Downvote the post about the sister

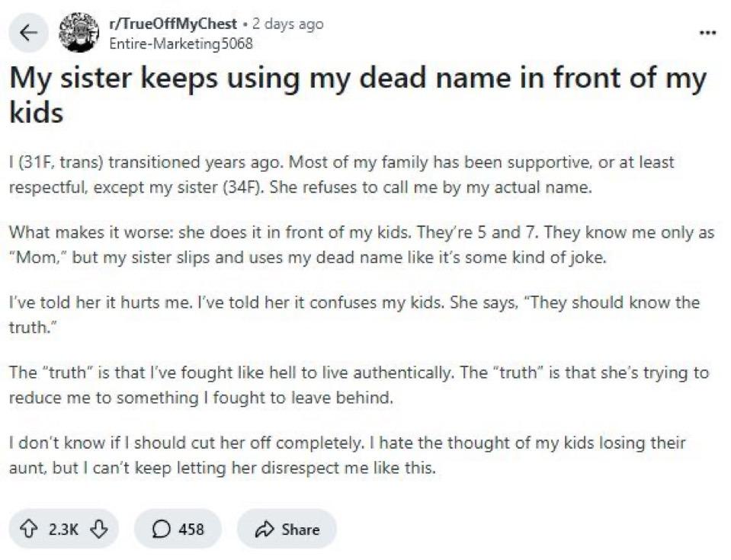[x=98, y=529]
